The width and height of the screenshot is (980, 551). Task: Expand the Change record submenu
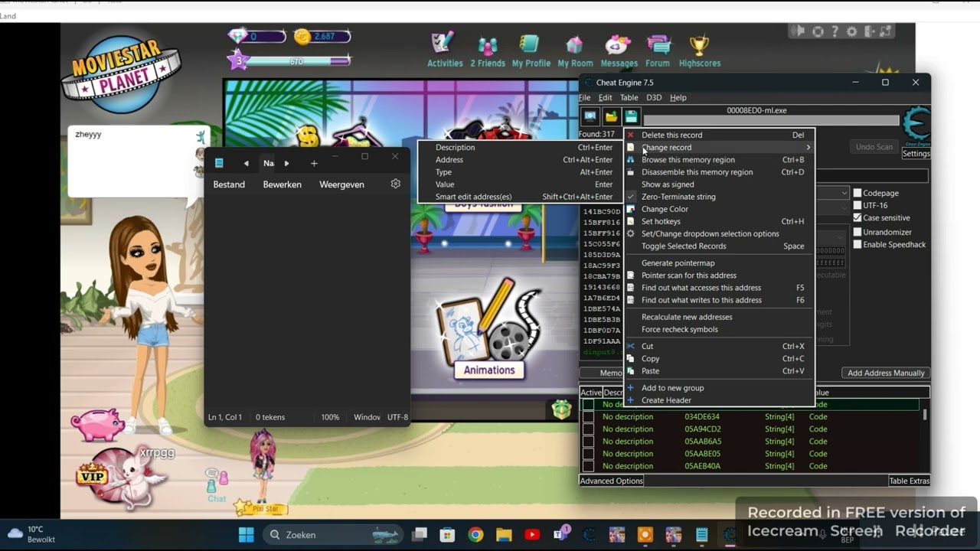pos(719,147)
